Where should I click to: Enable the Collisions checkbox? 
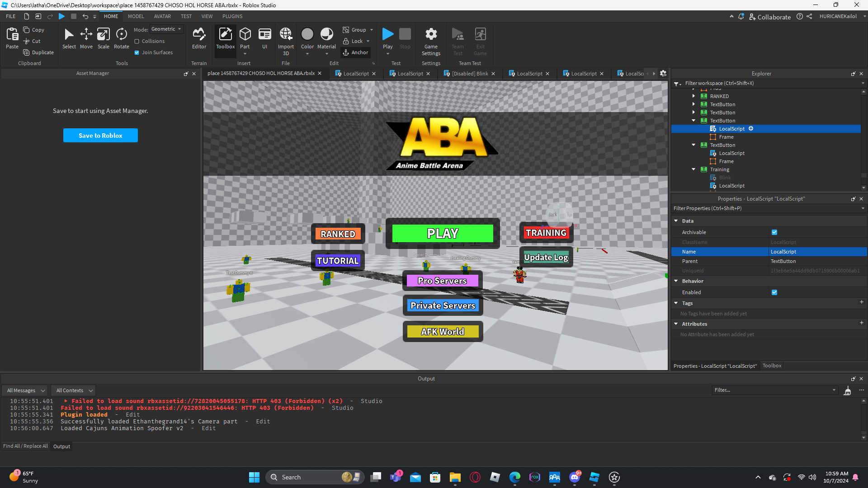(x=137, y=41)
